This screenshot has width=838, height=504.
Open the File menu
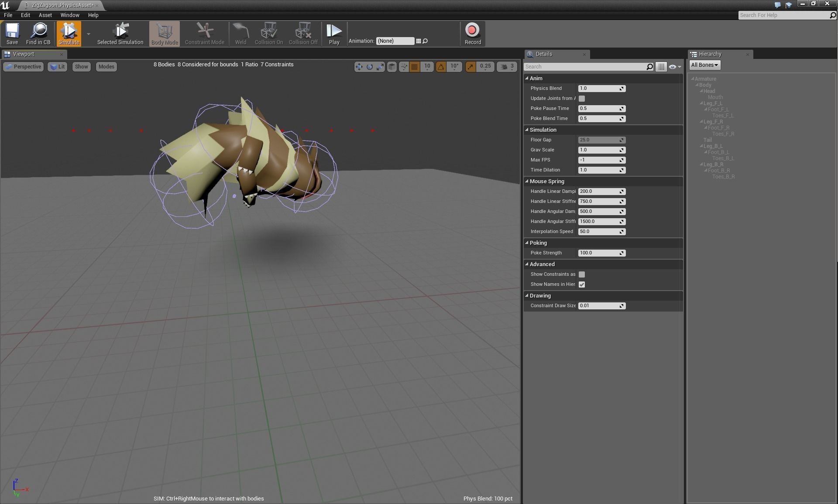[8, 15]
